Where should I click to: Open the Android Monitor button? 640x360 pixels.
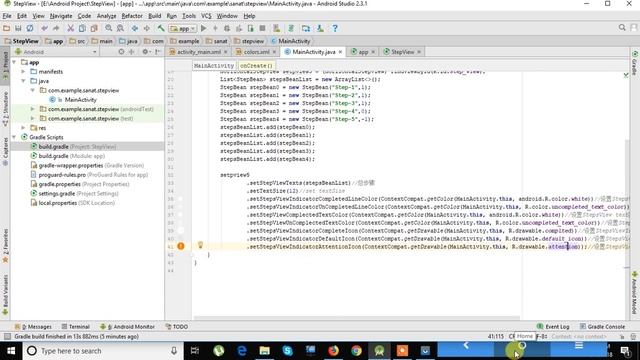point(128,327)
